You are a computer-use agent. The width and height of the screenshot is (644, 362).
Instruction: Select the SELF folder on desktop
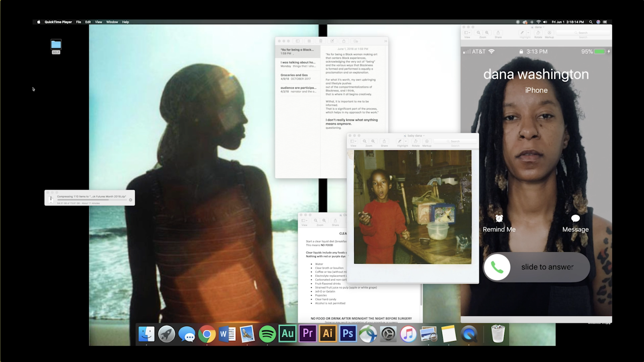tap(56, 47)
